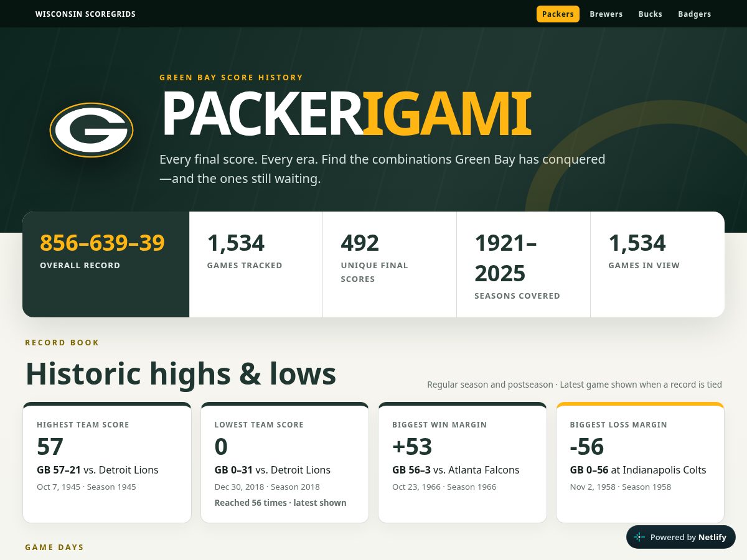
Task: Click the Wisconsin Scoregrids site title
Action: 85,14
